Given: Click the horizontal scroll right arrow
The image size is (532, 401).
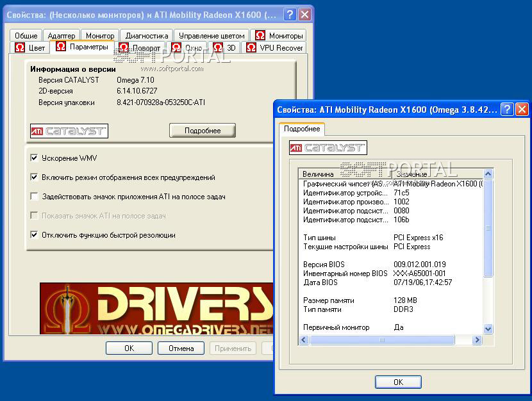Looking at the screenshot, I should coord(478,340).
